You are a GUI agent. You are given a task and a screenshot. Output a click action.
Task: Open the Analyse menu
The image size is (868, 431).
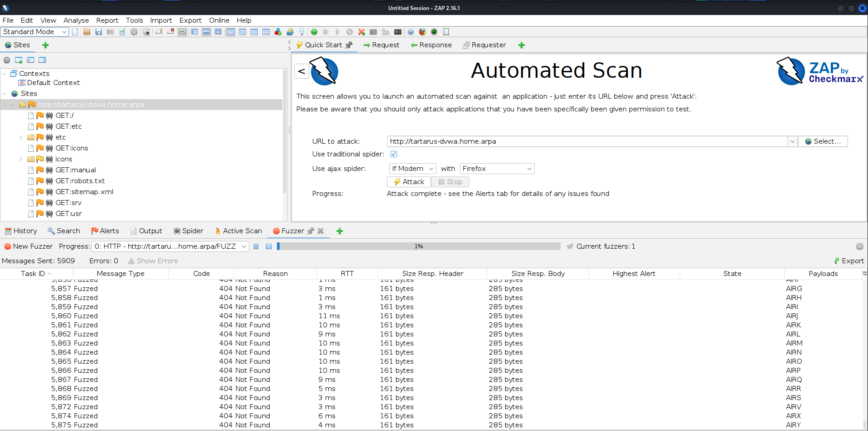point(76,20)
